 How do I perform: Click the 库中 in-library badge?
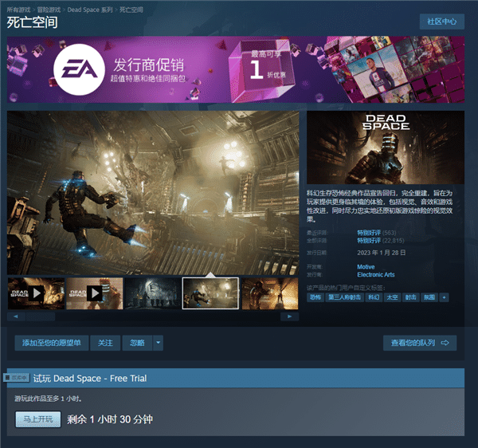[x=17, y=378]
